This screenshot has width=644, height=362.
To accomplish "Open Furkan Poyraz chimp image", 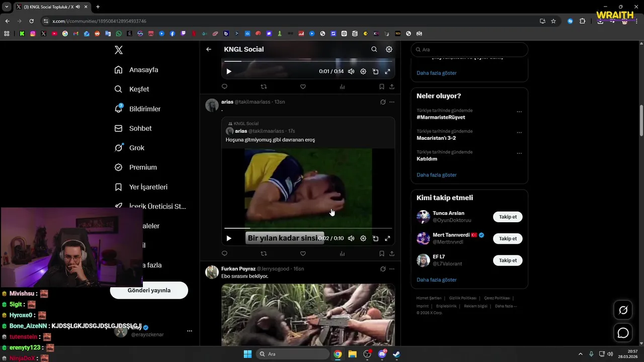I will [x=308, y=315].
